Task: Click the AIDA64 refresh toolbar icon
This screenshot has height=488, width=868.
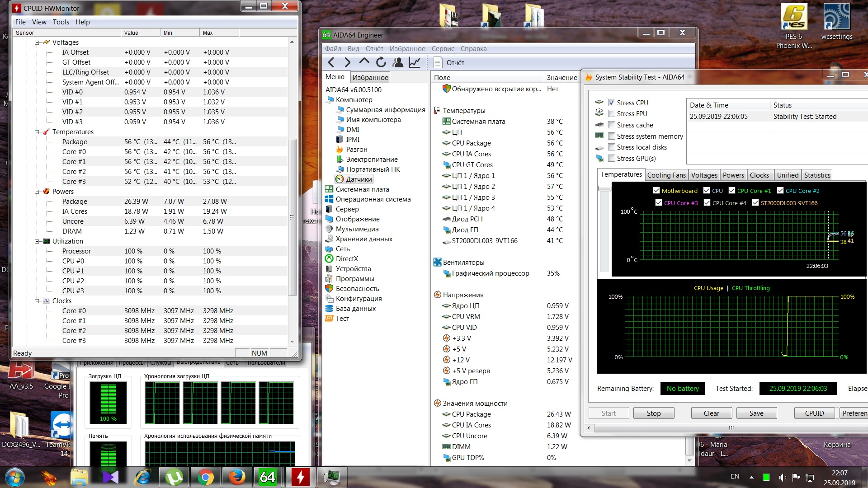Action: 381,63
